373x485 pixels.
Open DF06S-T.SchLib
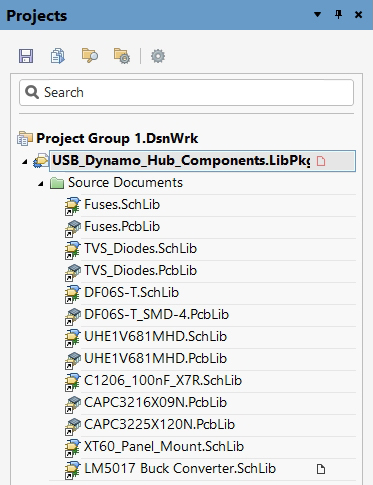[x=132, y=293]
